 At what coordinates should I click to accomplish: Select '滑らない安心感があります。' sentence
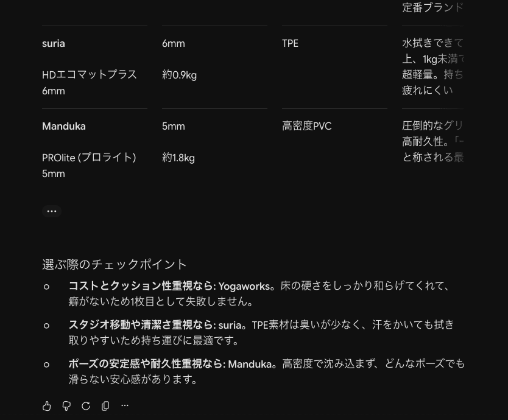[133, 380]
